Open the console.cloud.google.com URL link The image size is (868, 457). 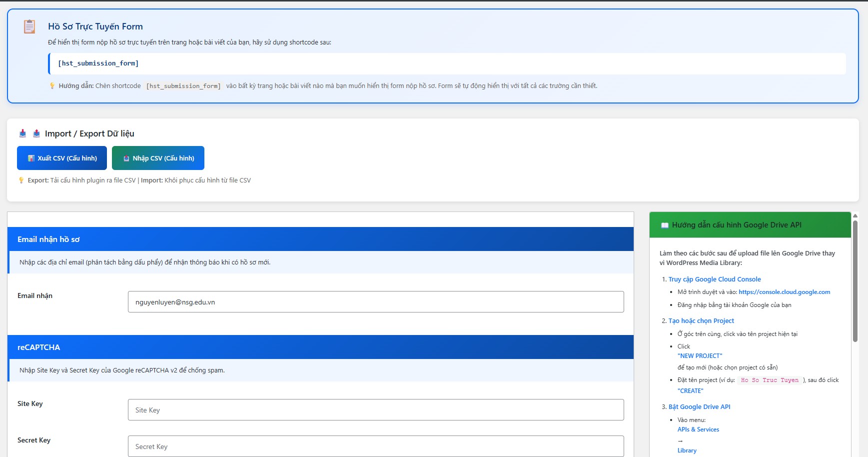tap(784, 292)
